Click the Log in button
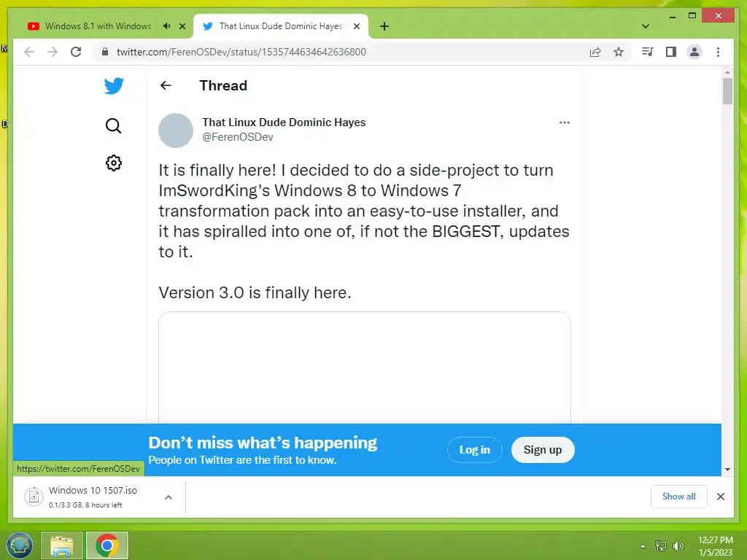 coord(474,449)
